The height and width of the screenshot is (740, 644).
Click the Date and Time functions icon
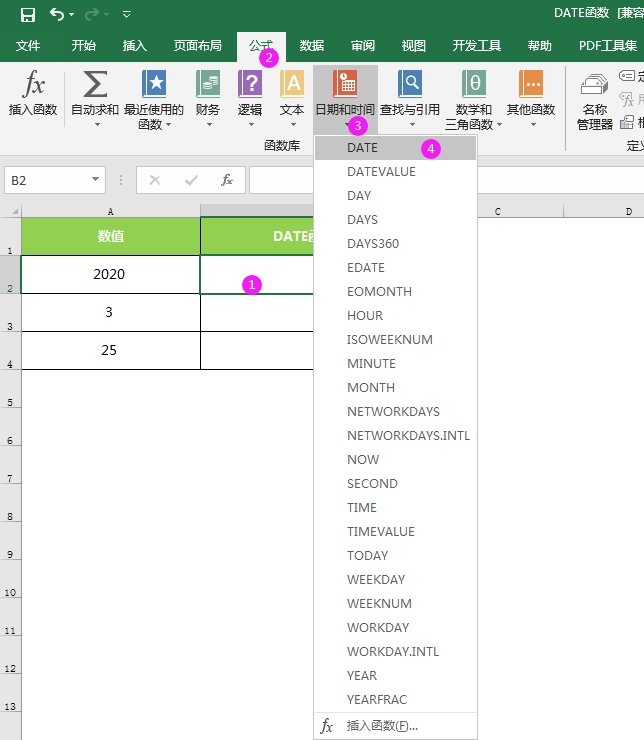point(345,84)
